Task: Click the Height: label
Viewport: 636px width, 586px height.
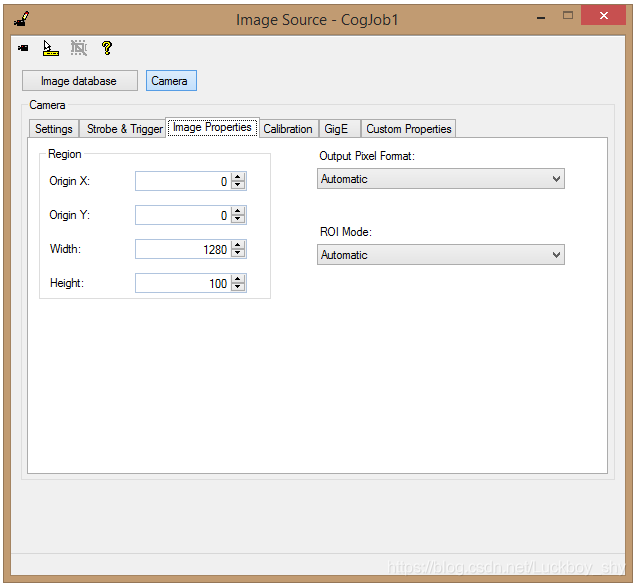Action: pyautogui.click(x=67, y=283)
